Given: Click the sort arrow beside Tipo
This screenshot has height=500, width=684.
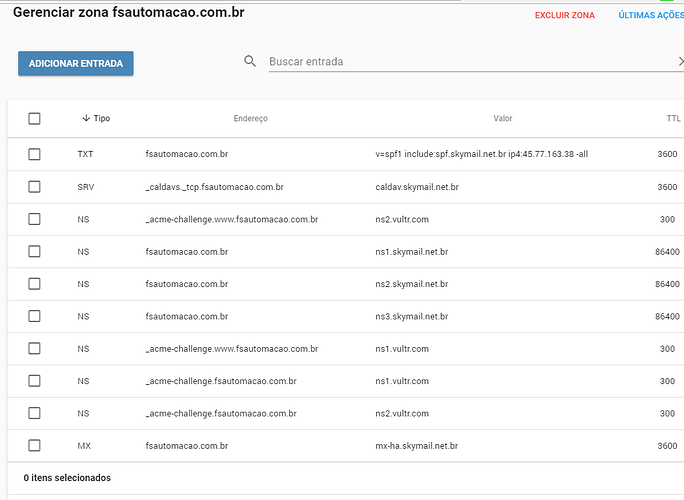Looking at the screenshot, I should (86, 119).
